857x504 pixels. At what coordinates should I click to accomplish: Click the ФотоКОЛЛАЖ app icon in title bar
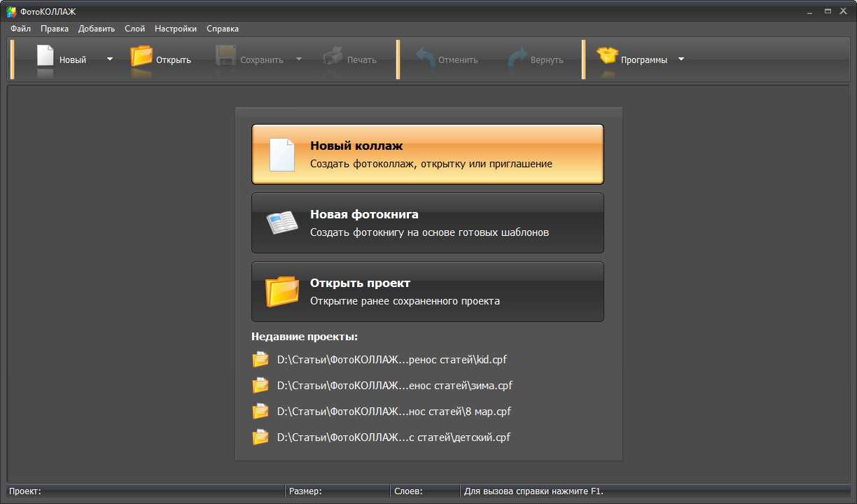[11, 11]
